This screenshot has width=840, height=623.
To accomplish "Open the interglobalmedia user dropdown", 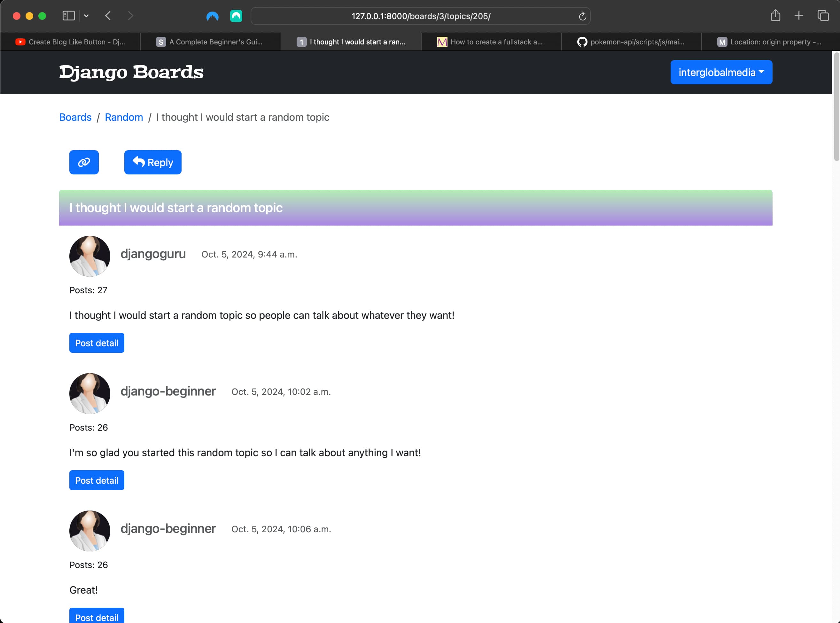I will coord(721,72).
